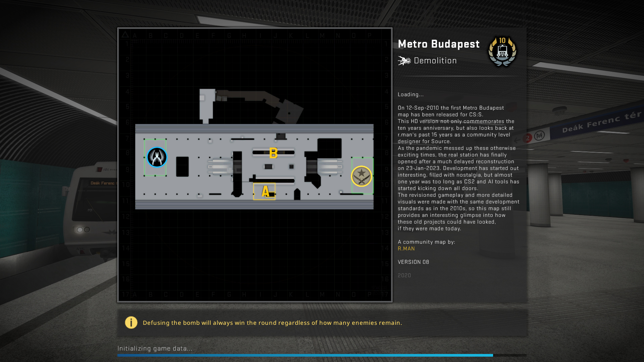This screenshot has height=362, width=644.
Task: Click the VERSION 08 text
Action: click(x=413, y=262)
